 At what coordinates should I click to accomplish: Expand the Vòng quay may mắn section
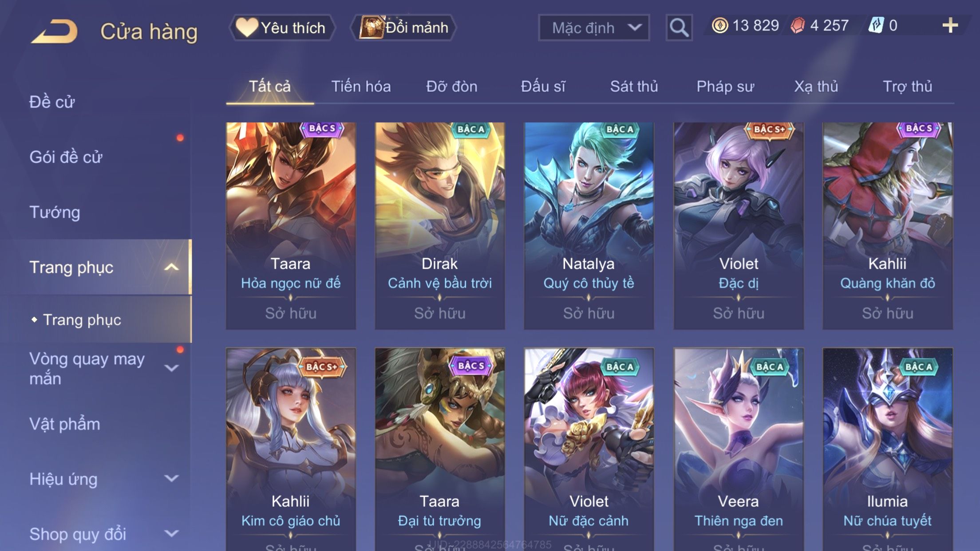[x=171, y=368]
